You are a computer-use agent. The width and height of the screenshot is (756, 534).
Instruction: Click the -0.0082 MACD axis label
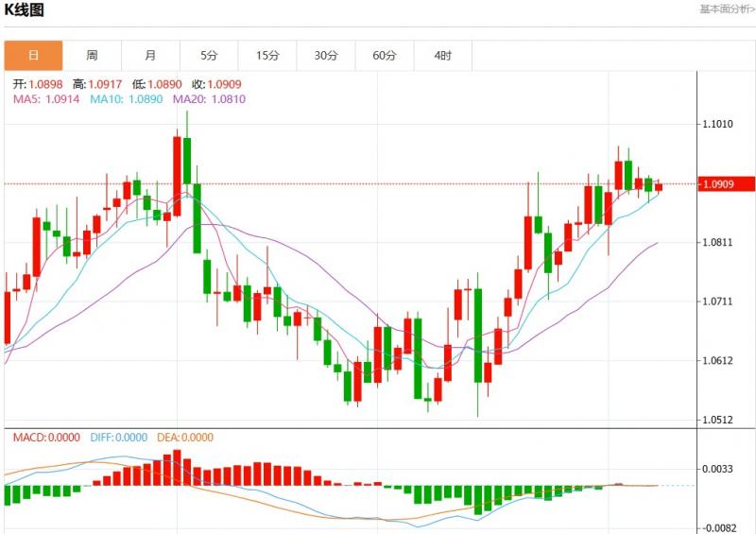pyautogui.click(x=717, y=528)
